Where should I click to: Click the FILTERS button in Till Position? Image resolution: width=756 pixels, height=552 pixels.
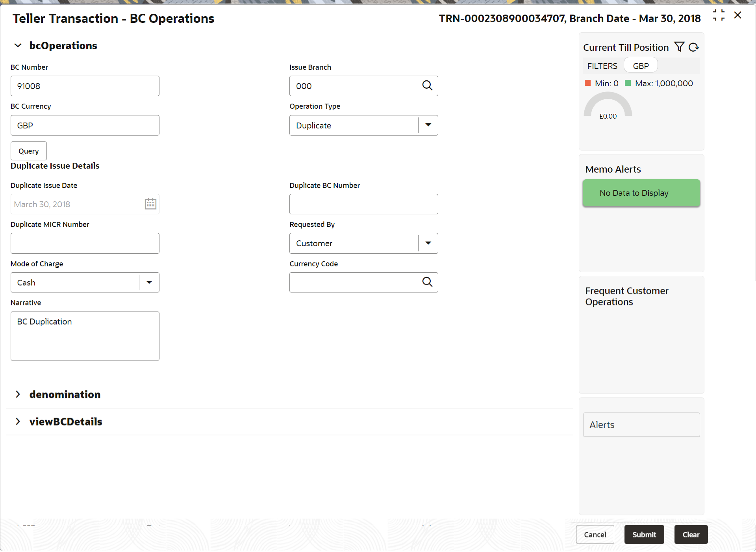point(602,66)
